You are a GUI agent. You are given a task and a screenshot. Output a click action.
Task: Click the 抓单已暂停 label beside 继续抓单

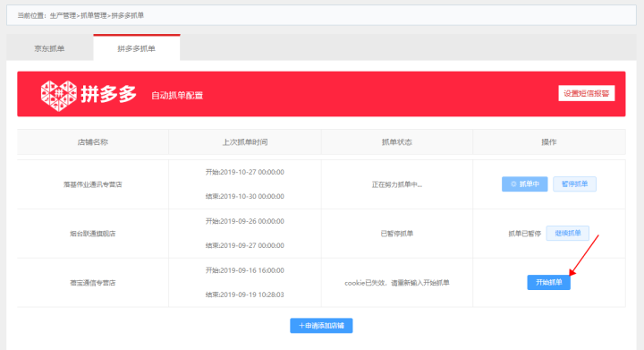pos(524,234)
